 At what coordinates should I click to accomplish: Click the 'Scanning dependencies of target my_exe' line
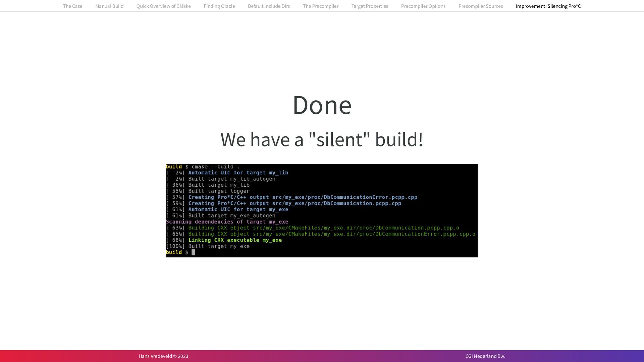227,222
